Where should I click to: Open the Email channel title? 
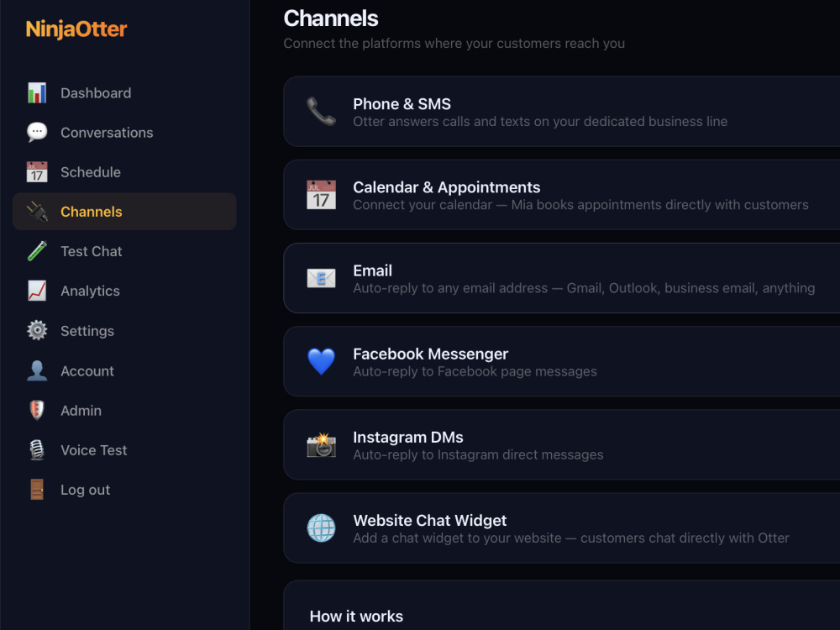tap(372, 270)
